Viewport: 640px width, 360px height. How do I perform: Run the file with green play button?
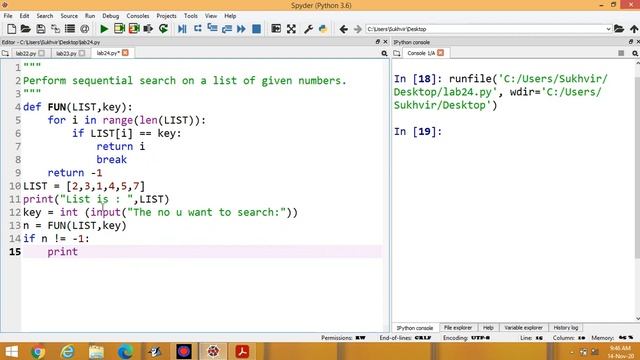click(104, 29)
